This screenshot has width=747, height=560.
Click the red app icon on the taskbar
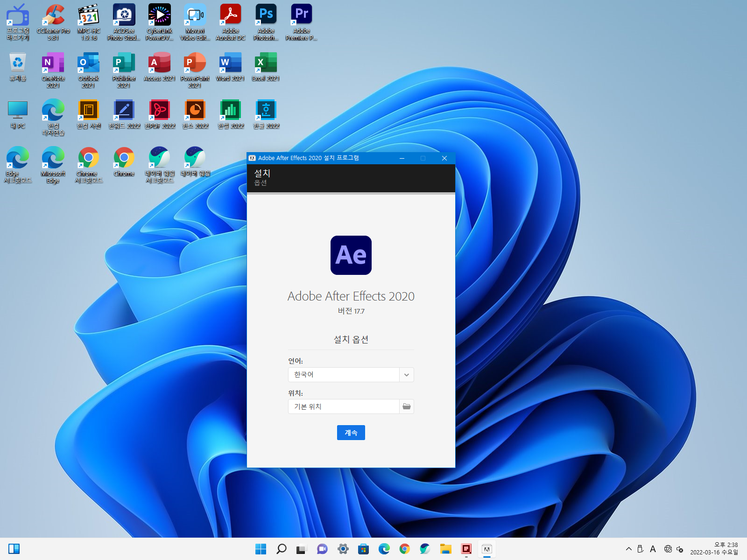tap(466, 549)
